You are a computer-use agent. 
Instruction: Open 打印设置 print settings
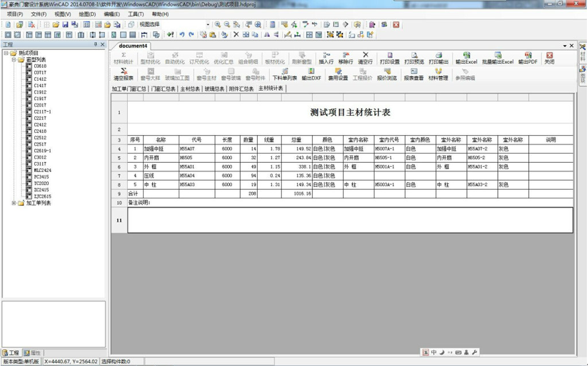pyautogui.click(x=389, y=58)
